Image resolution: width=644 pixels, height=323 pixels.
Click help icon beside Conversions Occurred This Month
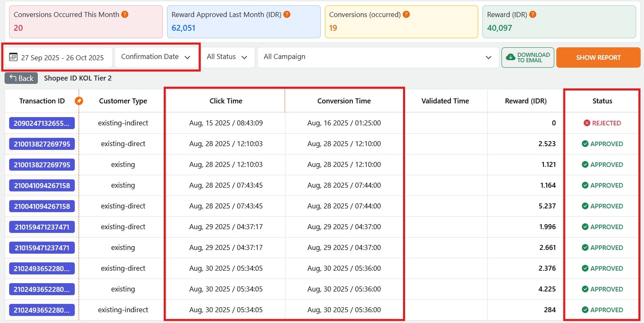coord(125,14)
